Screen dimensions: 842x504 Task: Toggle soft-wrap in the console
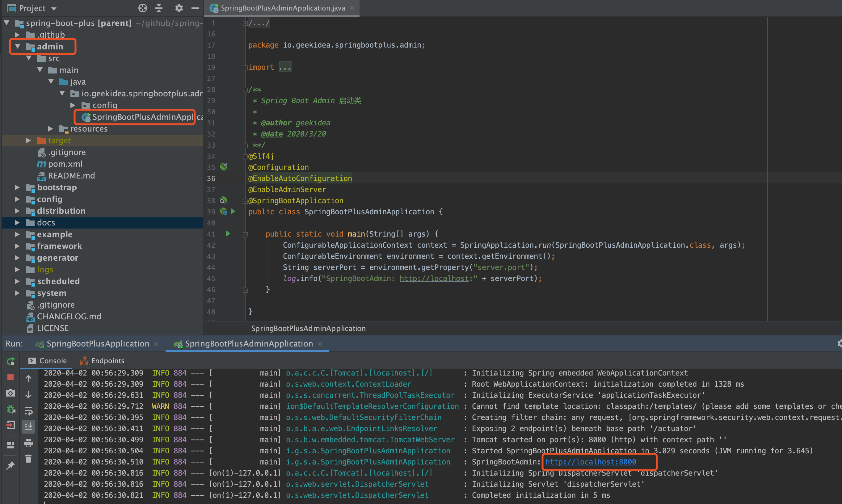click(x=28, y=411)
